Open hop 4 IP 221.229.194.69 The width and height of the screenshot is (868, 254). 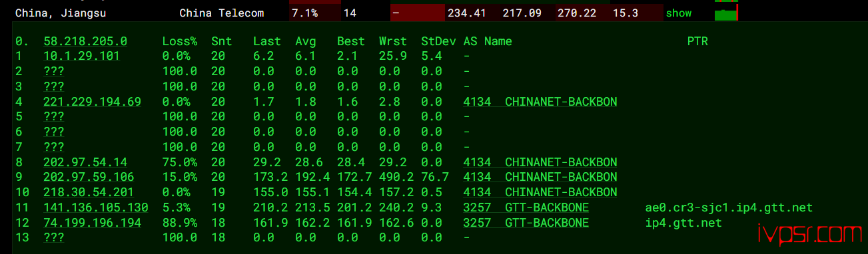(93, 102)
